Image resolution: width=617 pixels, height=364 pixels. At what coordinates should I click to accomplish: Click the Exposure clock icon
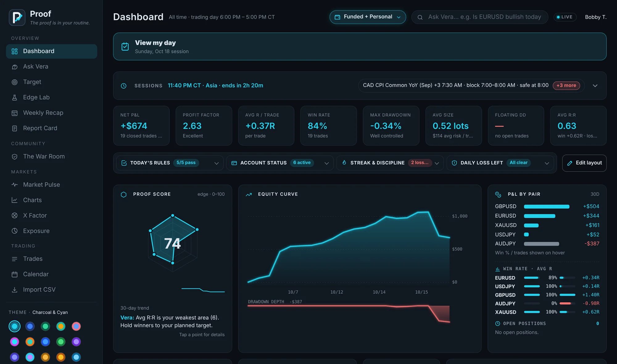click(x=14, y=231)
